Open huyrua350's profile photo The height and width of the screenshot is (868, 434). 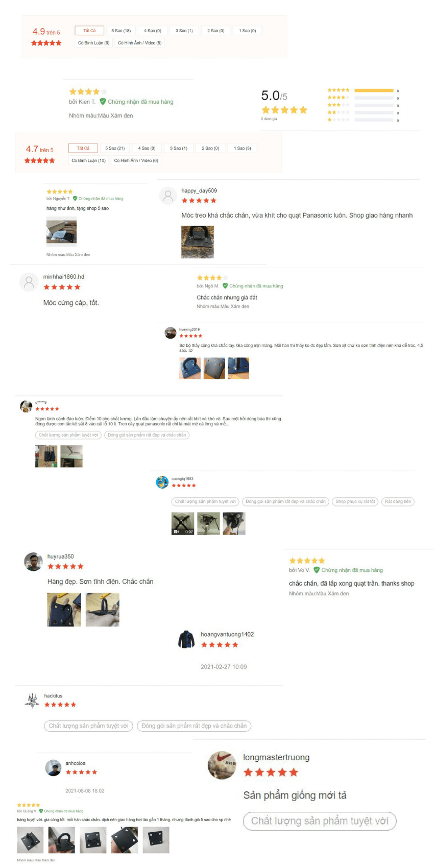tap(33, 562)
